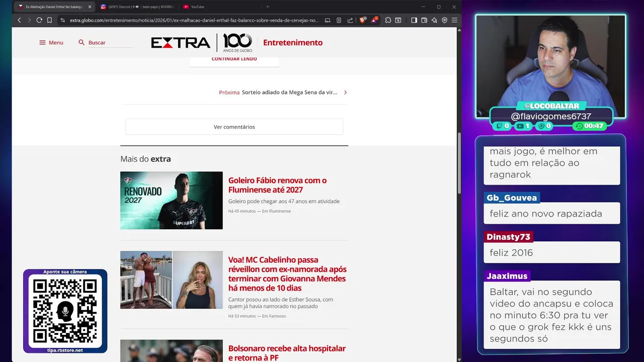Click the page vertical scrollbar thumb
The image size is (644, 362).
pyautogui.click(x=459, y=163)
